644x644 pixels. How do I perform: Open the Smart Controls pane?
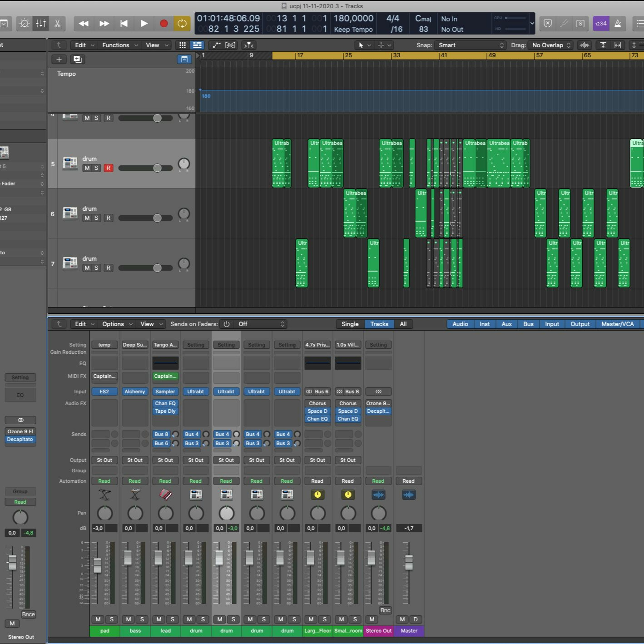click(24, 23)
